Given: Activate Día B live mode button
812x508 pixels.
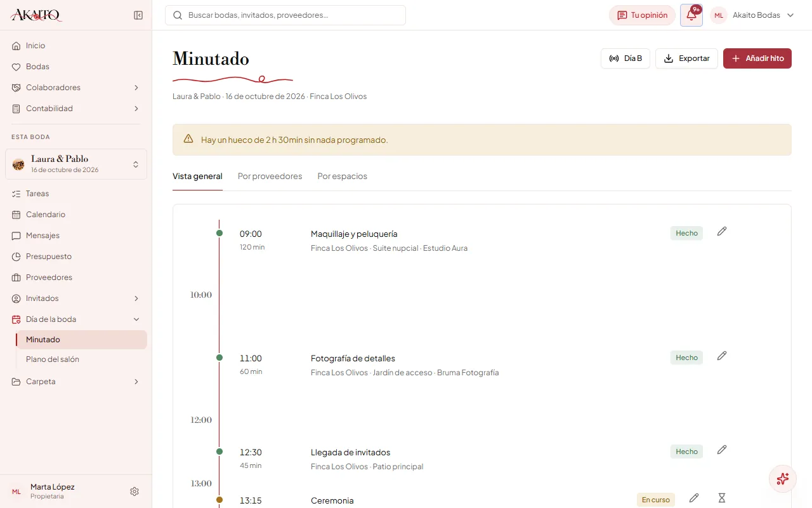Looking at the screenshot, I should point(625,58).
